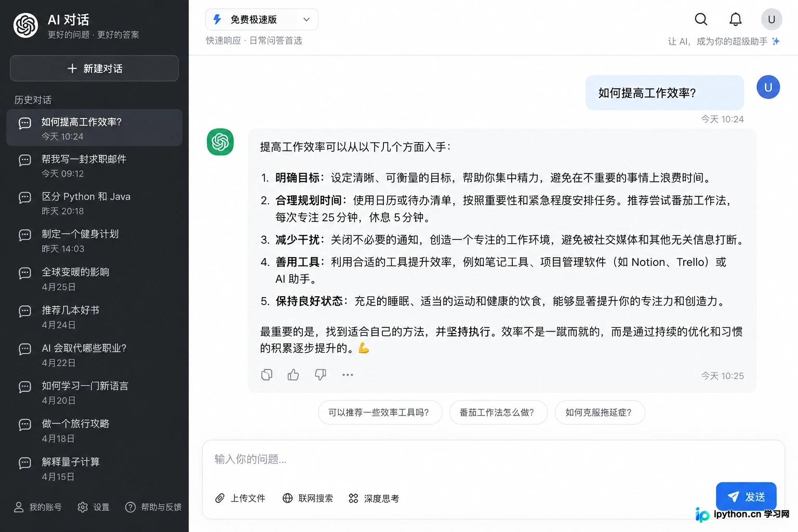This screenshot has width=798, height=532.
Task: Click the paper plane icon in 发送
Action: pyautogui.click(x=733, y=497)
